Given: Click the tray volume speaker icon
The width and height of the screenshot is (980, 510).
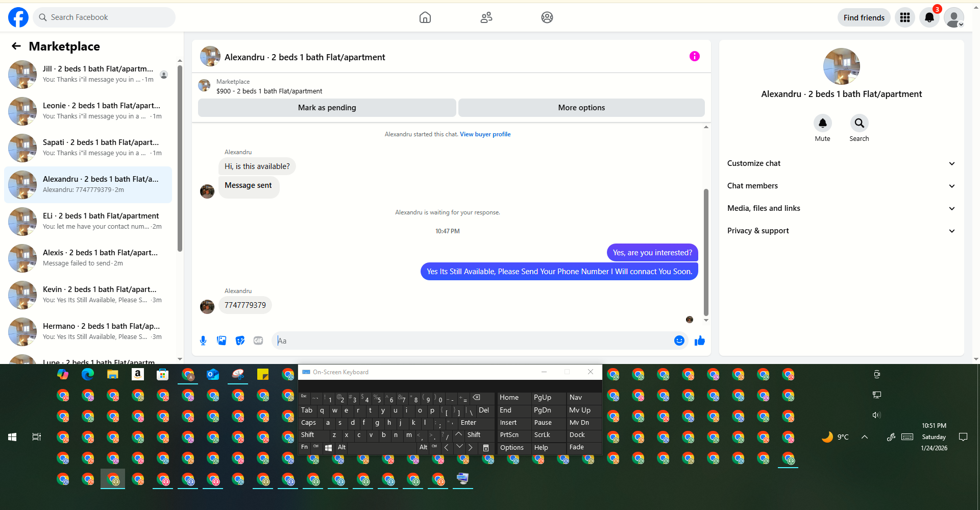Looking at the screenshot, I should (876, 415).
